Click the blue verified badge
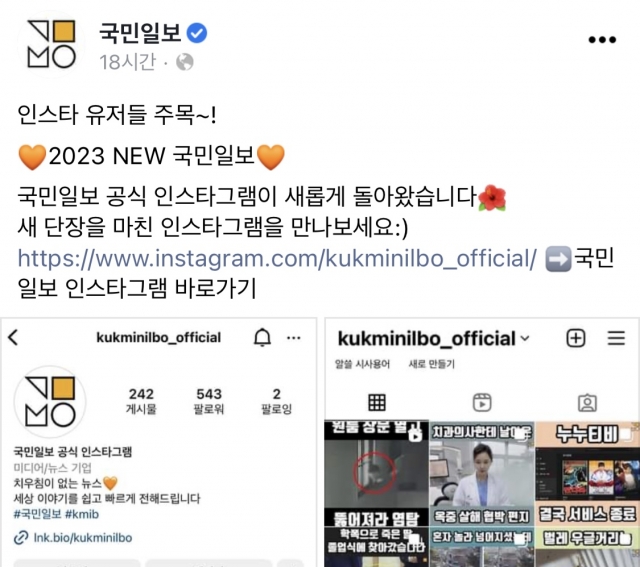The width and height of the screenshot is (640, 567). click(x=197, y=33)
